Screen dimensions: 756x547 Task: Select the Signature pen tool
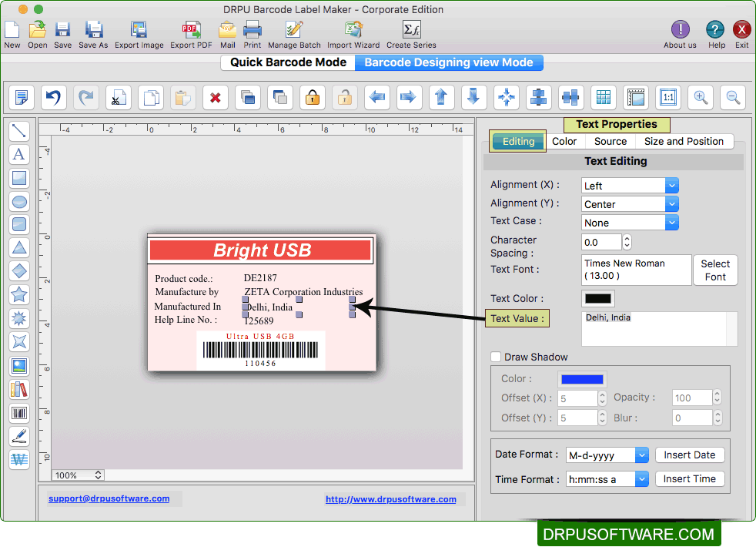(x=19, y=436)
